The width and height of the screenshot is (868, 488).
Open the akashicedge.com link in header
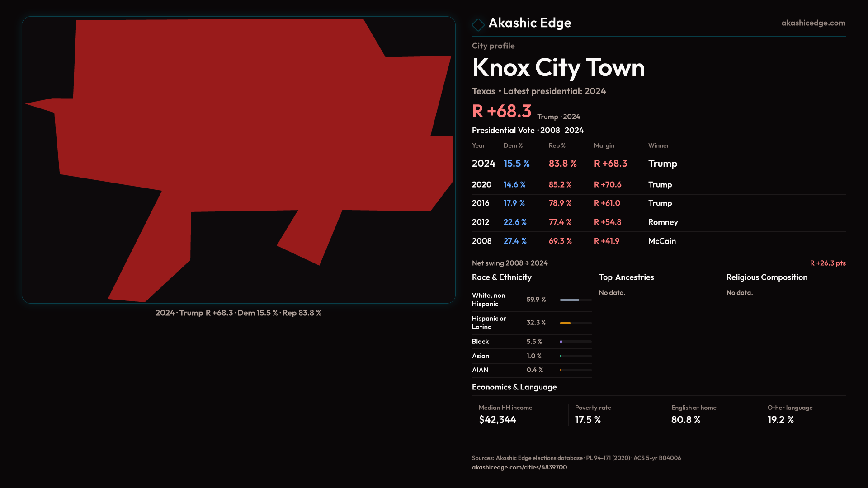click(813, 23)
